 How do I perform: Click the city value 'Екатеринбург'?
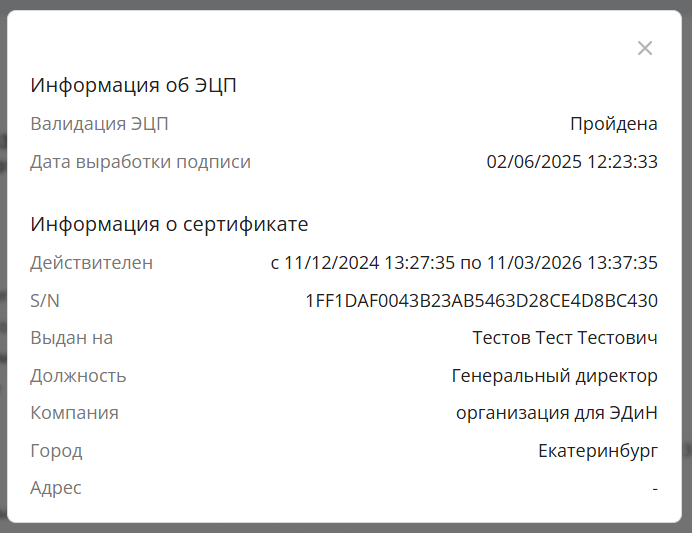(598, 451)
